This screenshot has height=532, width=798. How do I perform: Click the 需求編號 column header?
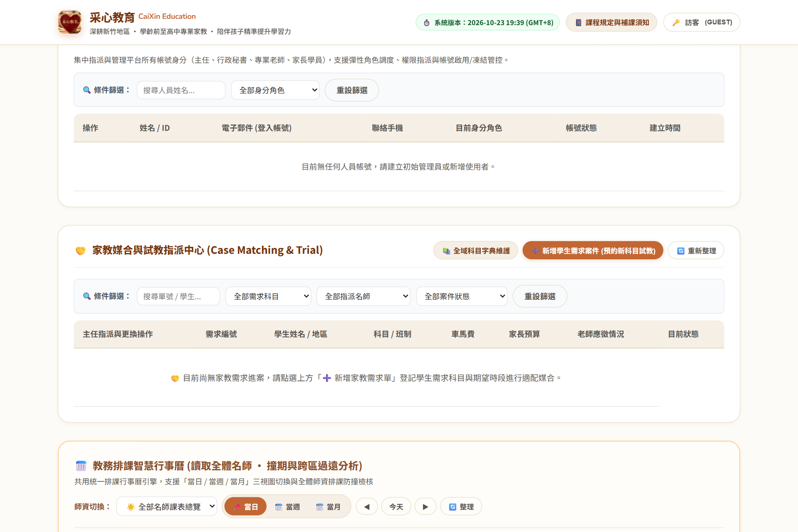(x=221, y=334)
